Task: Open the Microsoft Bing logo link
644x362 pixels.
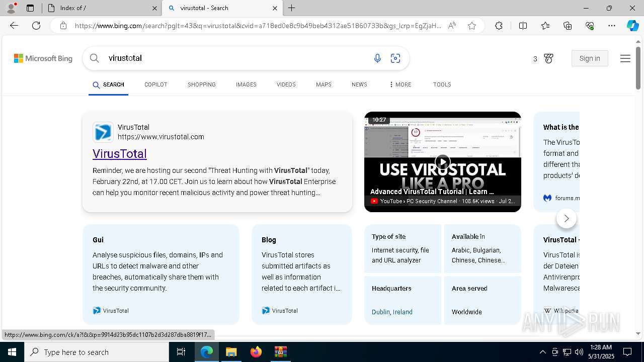Action: click(x=43, y=58)
